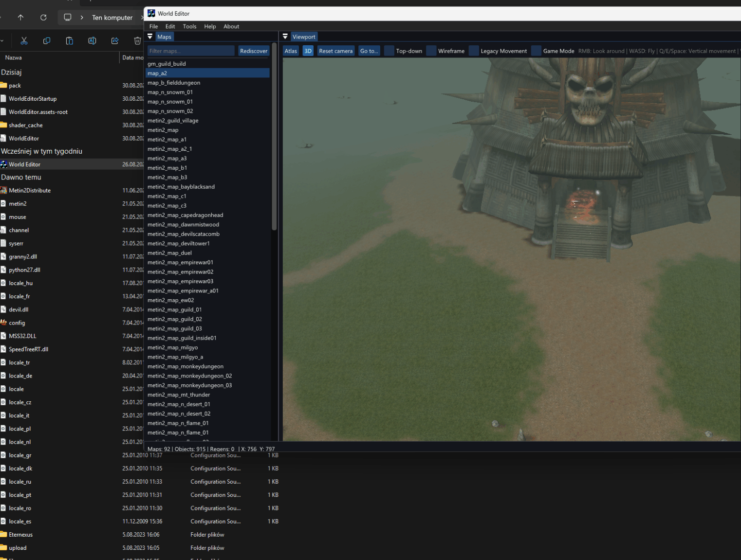The width and height of the screenshot is (741, 560).
Task: Click the Go to... button
Action: point(369,51)
